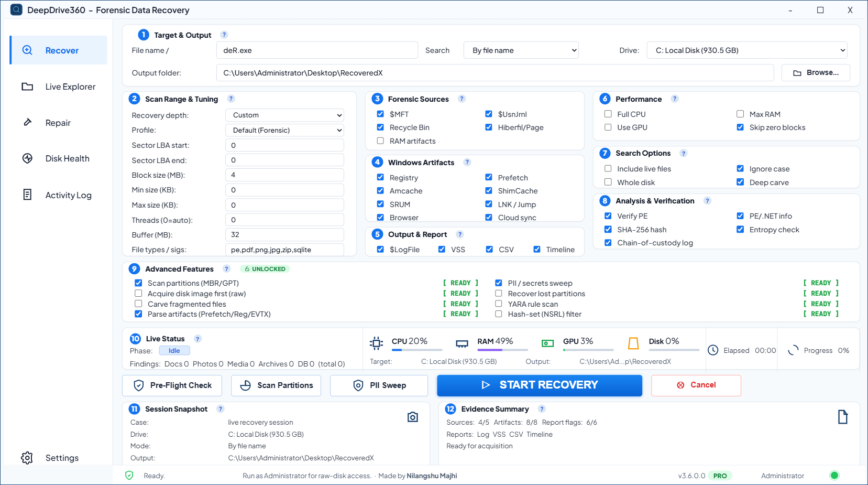The image size is (868, 485).
Task: Click the Disk Health pulse icon
Action: click(27, 158)
